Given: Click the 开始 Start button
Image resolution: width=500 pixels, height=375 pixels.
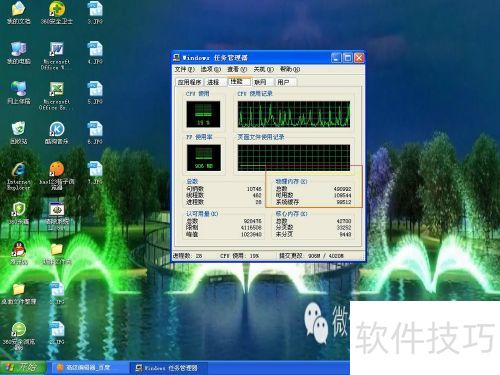Looking at the screenshot, I should [22, 368].
